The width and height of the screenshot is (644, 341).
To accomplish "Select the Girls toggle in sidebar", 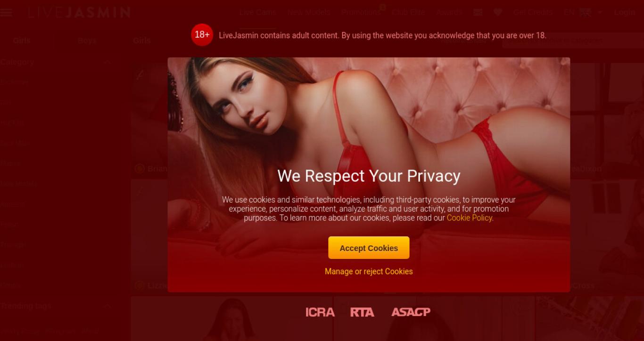I will click(x=22, y=41).
